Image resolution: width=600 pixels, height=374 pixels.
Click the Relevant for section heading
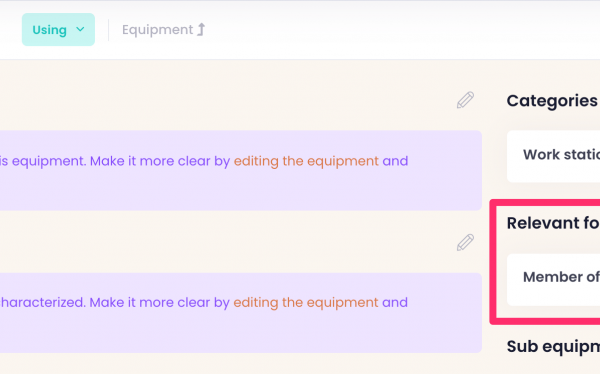(553, 223)
